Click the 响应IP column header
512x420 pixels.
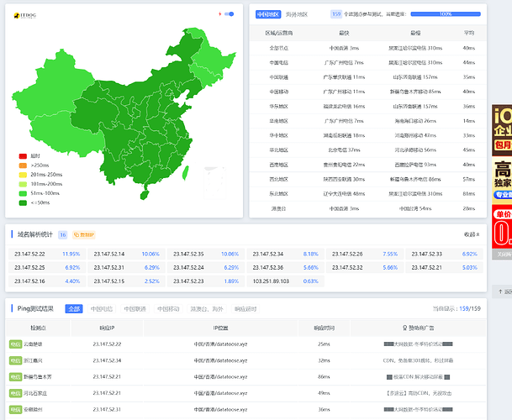click(107, 328)
